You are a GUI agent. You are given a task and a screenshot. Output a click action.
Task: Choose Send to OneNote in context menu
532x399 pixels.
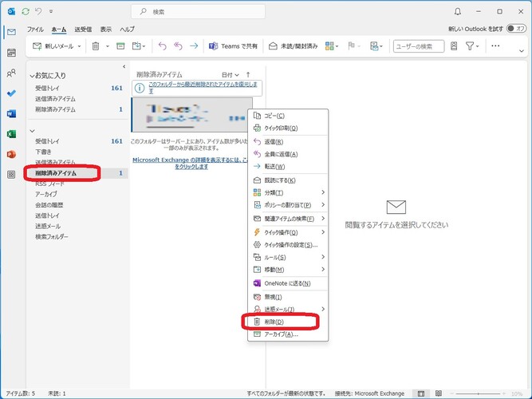coord(288,283)
